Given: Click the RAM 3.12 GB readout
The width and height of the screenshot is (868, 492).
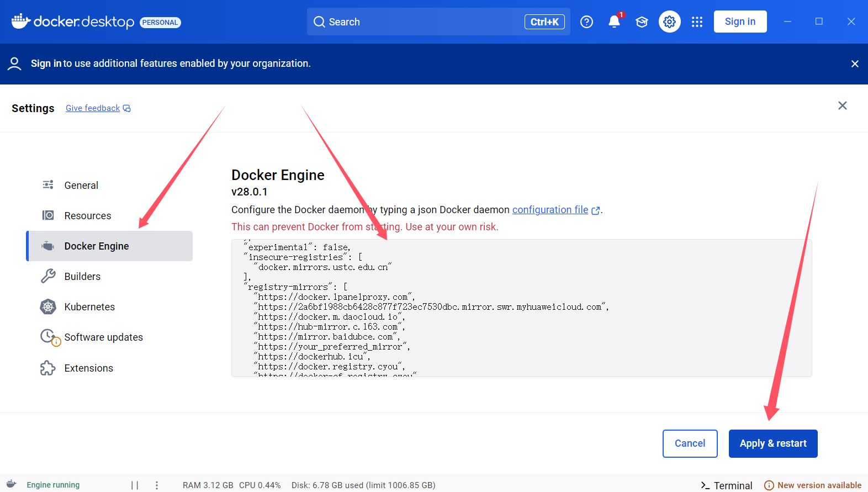Looking at the screenshot, I should (x=208, y=485).
